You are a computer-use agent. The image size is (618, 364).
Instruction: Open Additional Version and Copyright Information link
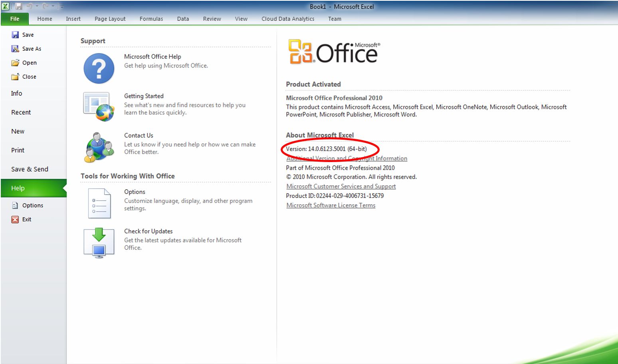tap(347, 158)
